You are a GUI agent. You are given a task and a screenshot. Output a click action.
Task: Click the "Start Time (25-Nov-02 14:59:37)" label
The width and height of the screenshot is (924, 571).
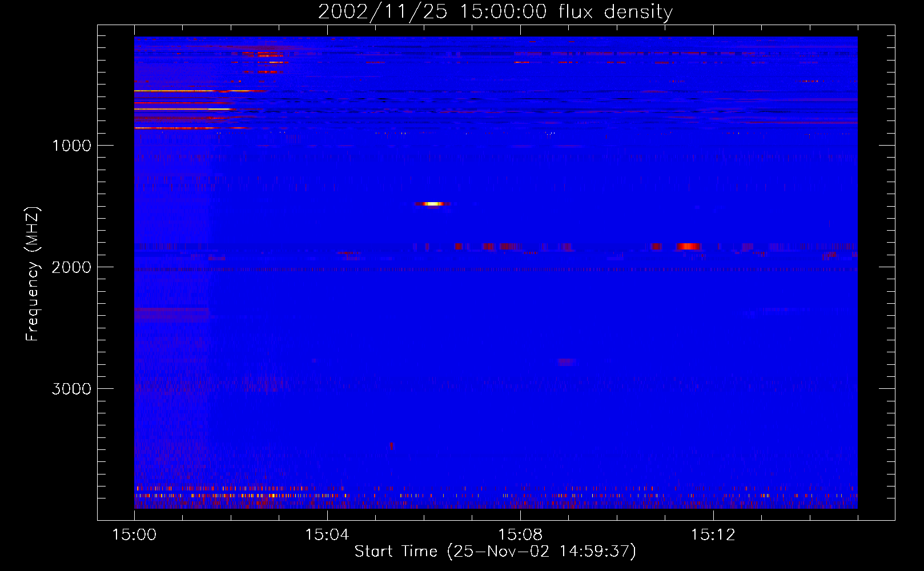495,551
